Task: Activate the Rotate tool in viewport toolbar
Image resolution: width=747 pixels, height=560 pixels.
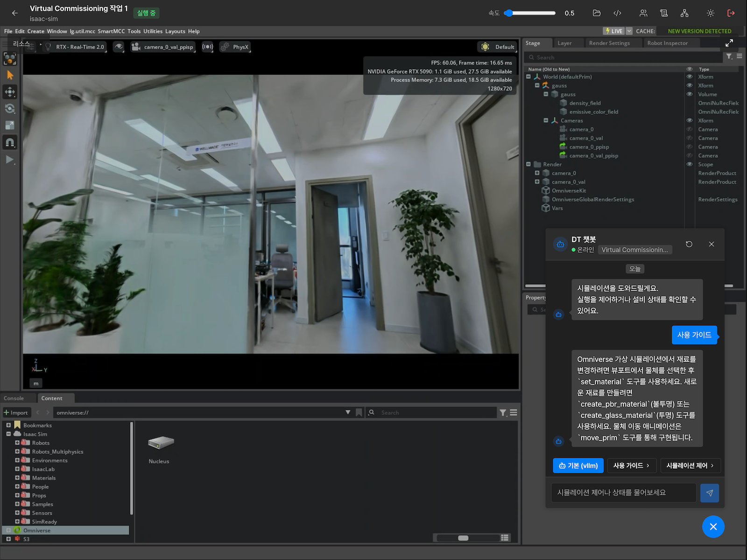Action: (x=10, y=109)
